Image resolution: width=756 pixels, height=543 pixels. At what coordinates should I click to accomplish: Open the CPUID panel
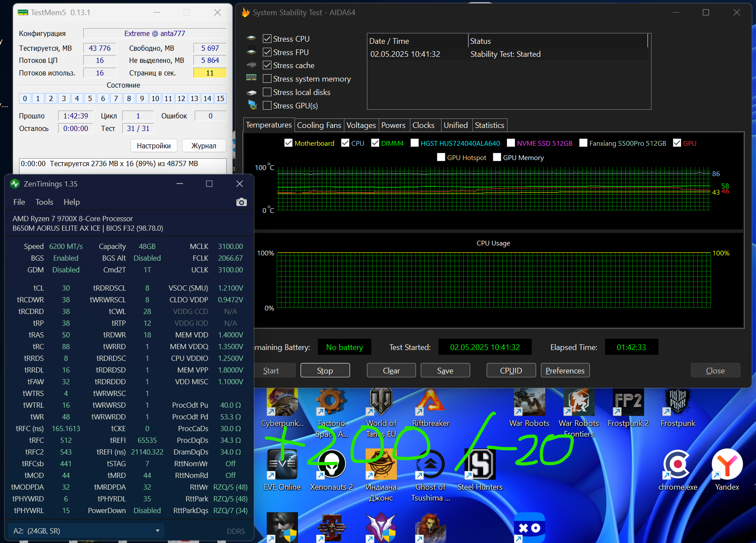[x=511, y=370]
